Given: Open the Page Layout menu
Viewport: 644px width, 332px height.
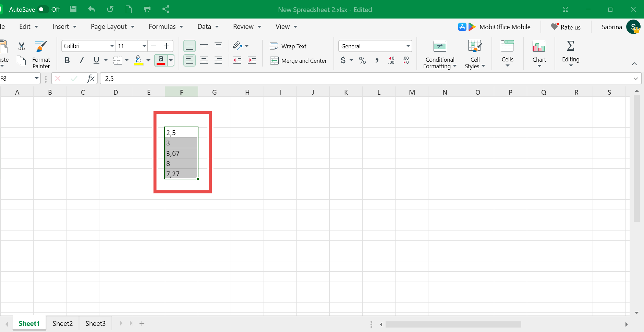Looking at the screenshot, I should [112, 27].
